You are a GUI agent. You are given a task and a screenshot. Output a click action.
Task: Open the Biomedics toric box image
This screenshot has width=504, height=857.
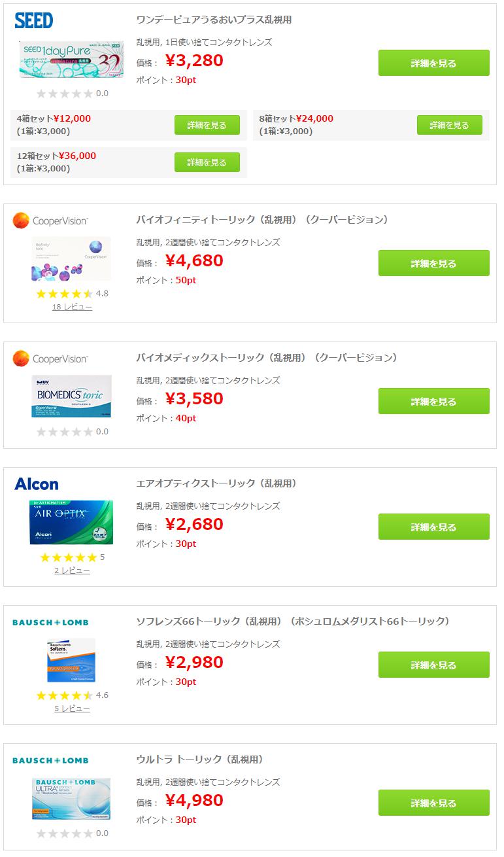[x=71, y=396]
